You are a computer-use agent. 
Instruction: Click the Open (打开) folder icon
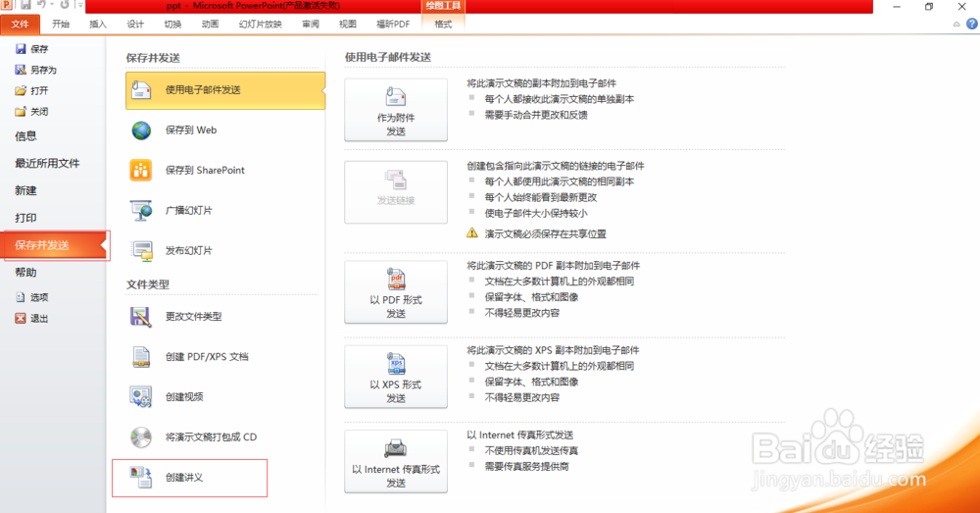coord(21,90)
